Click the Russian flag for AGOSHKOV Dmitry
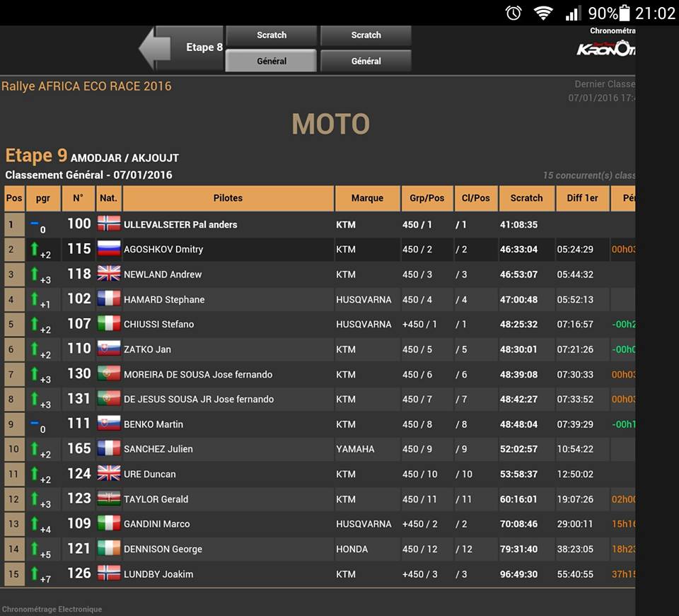The width and height of the screenshot is (679, 616). (x=109, y=249)
